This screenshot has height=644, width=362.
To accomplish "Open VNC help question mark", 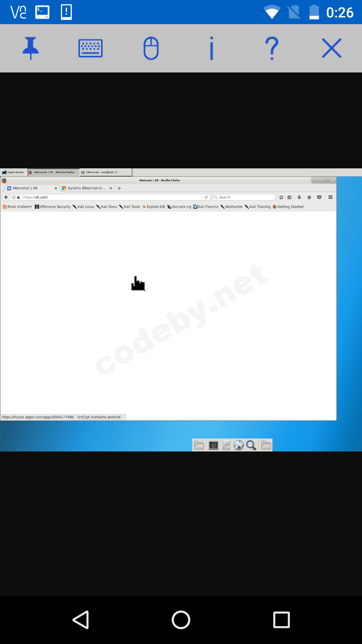I will tap(272, 48).
